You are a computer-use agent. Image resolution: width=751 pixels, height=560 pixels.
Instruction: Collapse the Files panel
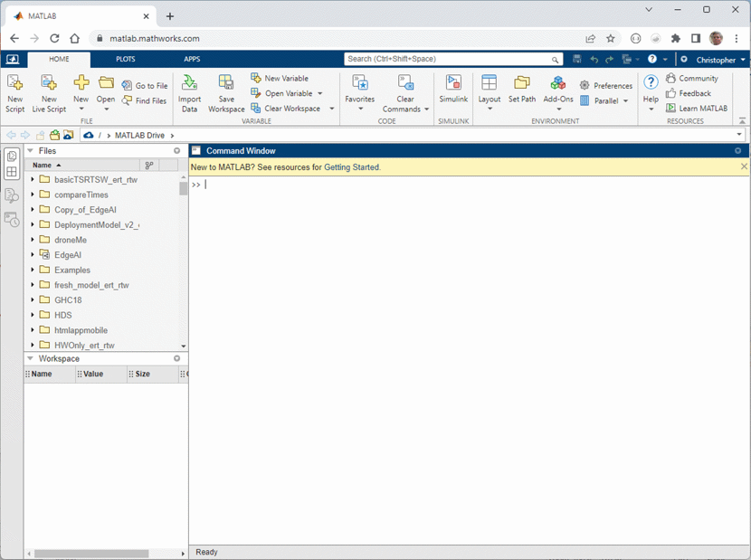(30, 150)
